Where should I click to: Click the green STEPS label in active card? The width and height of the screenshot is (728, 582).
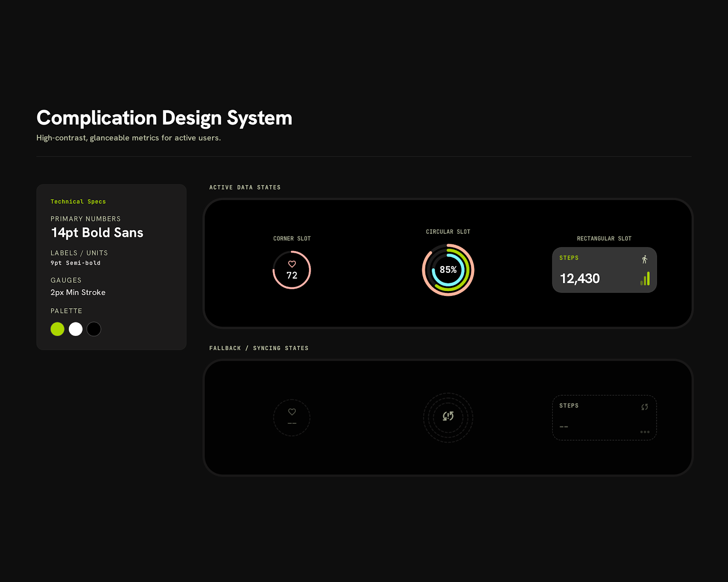click(x=569, y=258)
